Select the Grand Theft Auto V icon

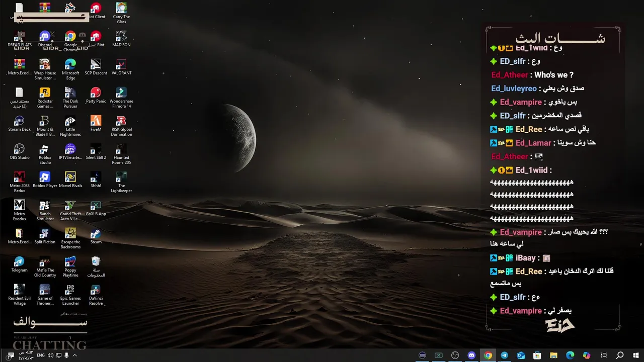click(x=70, y=210)
